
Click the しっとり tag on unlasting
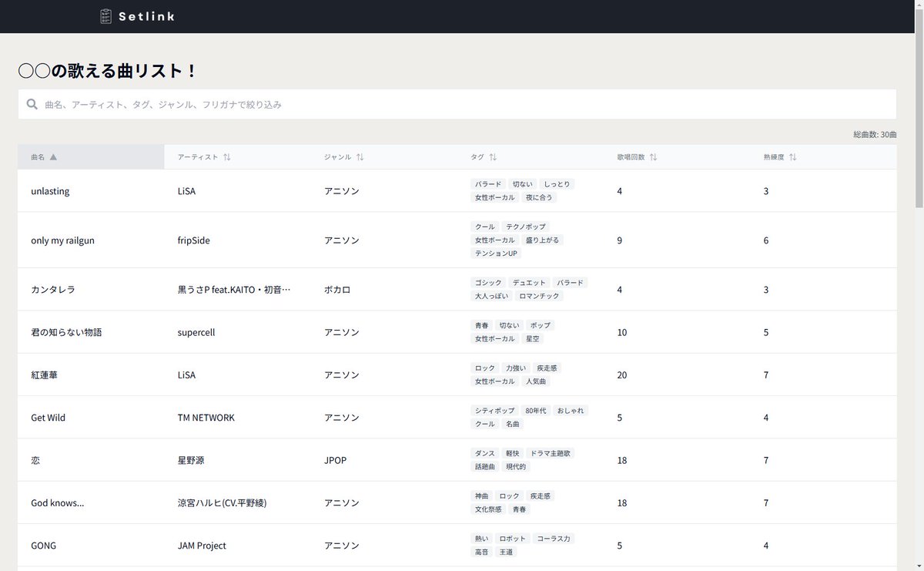coord(557,184)
